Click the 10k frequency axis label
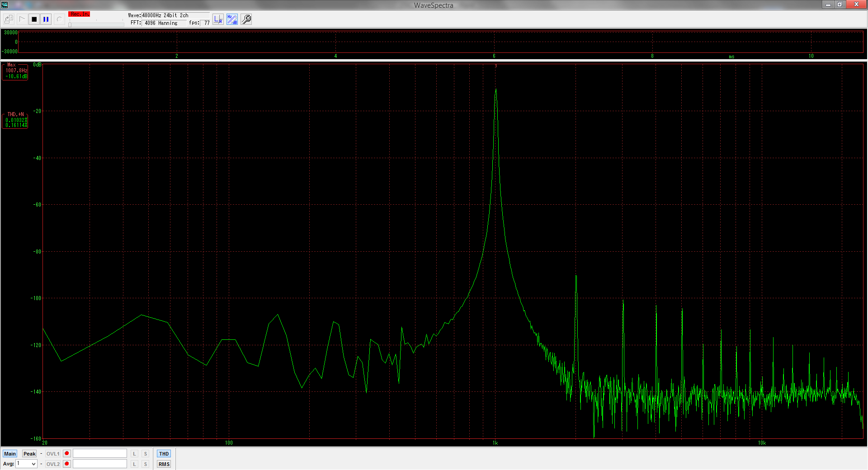This screenshot has height=470, width=868. 762,443
